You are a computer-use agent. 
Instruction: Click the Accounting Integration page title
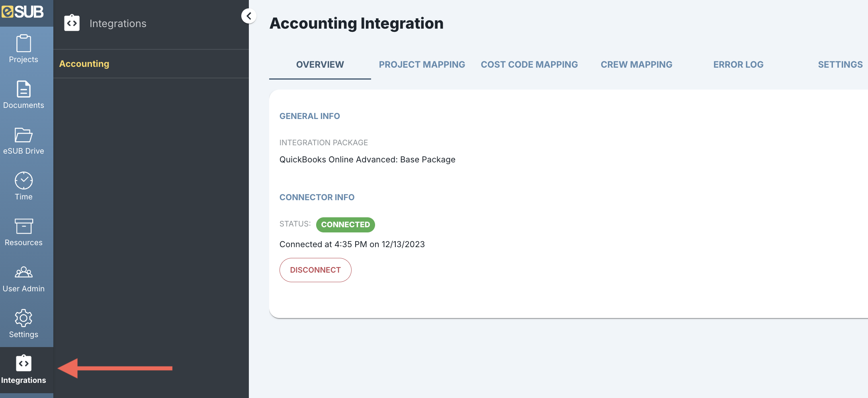pyautogui.click(x=356, y=23)
